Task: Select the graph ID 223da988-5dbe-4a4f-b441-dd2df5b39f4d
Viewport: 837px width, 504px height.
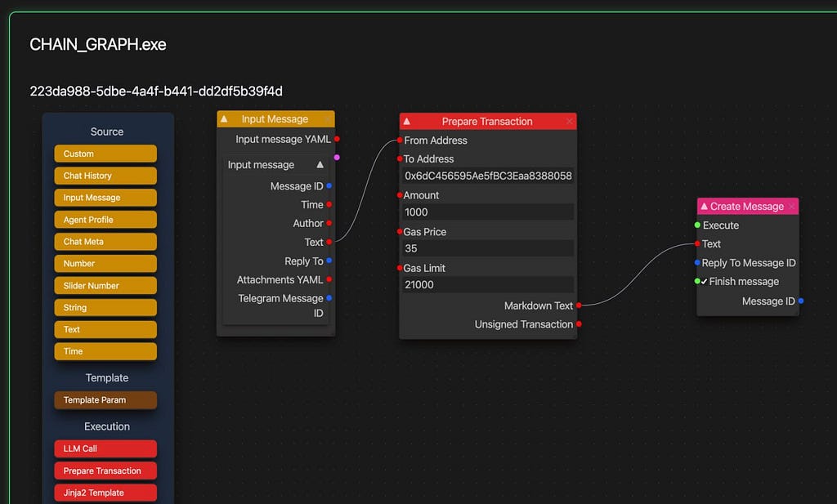Action: pyautogui.click(x=156, y=91)
